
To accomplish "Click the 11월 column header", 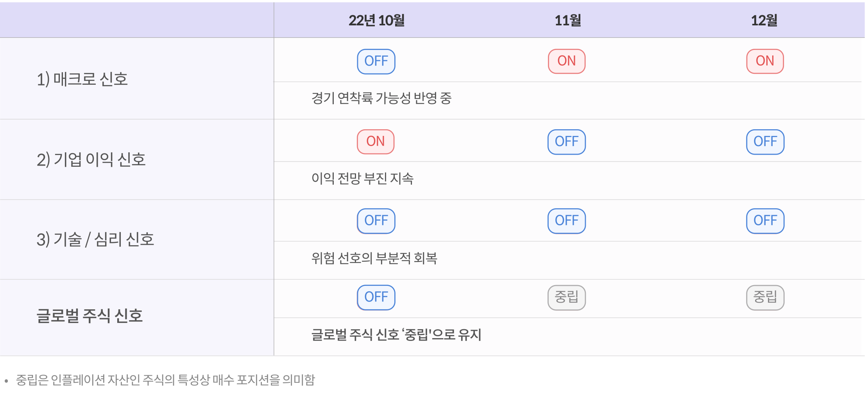I will 567,20.
